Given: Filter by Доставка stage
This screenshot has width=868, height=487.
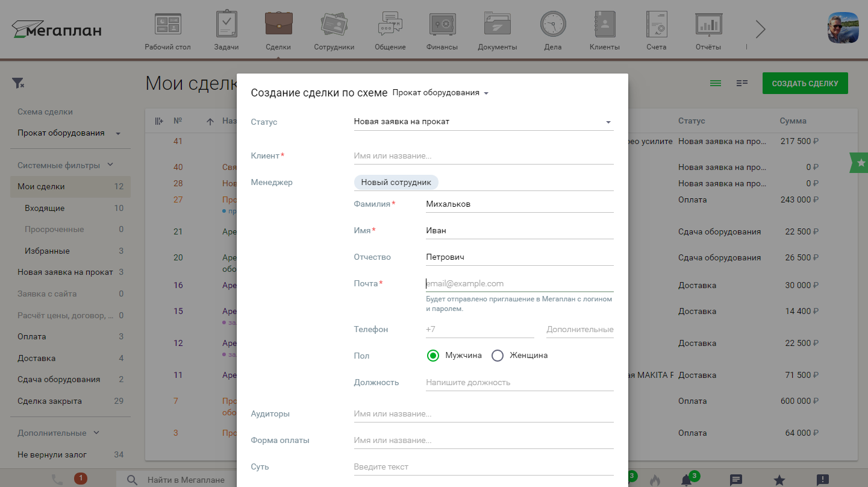Looking at the screenshot, I should click(70, 358).
